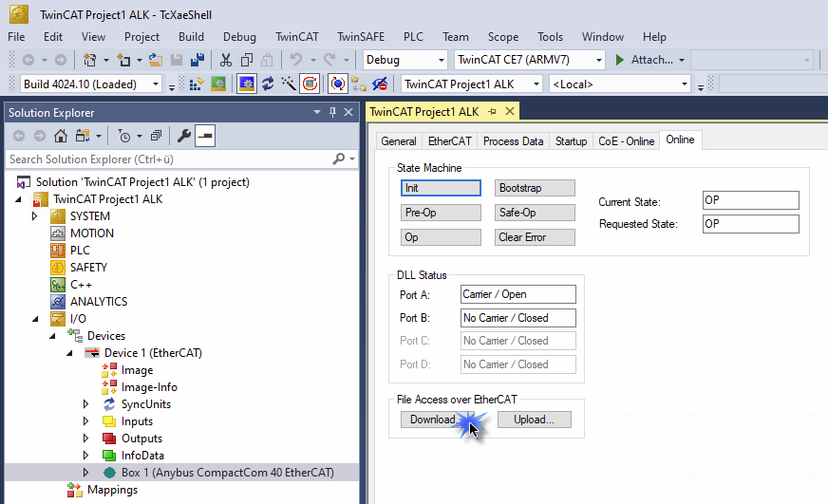Click the Sync with Active Document icon

point(82,136)
